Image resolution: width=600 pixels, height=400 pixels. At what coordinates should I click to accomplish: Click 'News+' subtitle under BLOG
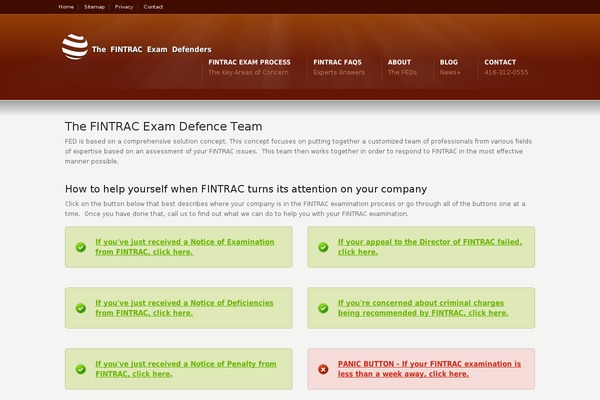[450, 72]
